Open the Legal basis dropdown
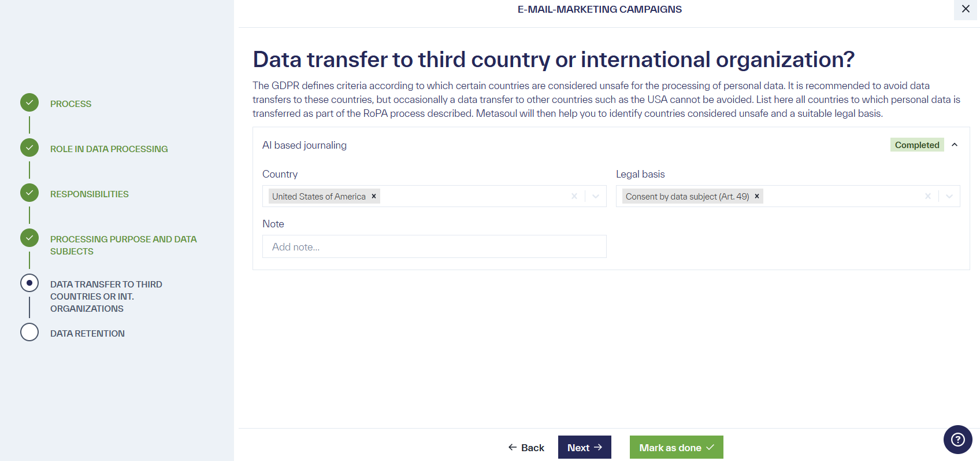Viewport: 980px width, 461px height. coord(949,196)
